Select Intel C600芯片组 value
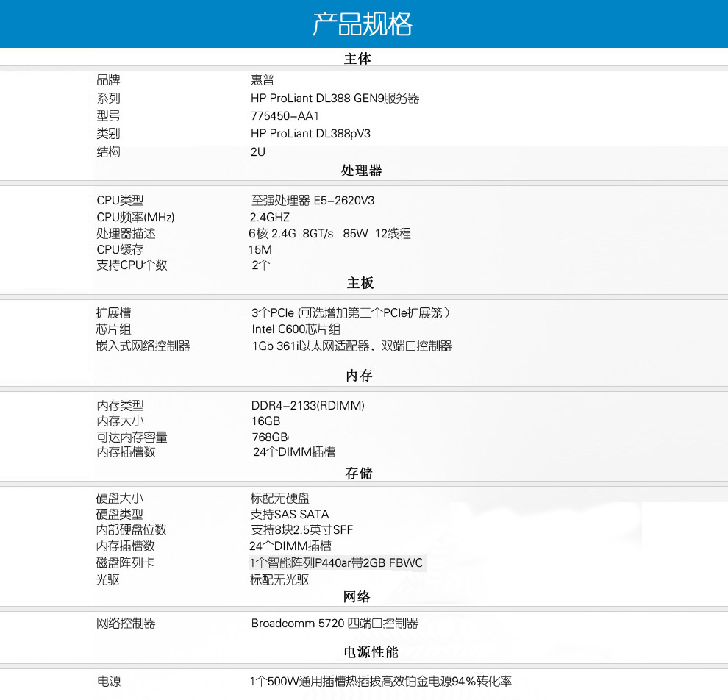The image size is (728, 700). pos(296,329)
